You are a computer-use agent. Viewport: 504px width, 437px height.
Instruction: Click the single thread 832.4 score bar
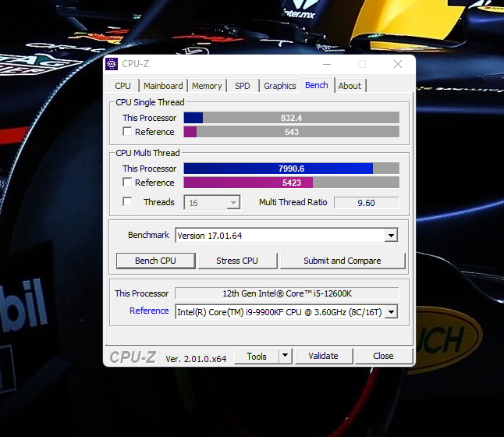coord(292,118)
